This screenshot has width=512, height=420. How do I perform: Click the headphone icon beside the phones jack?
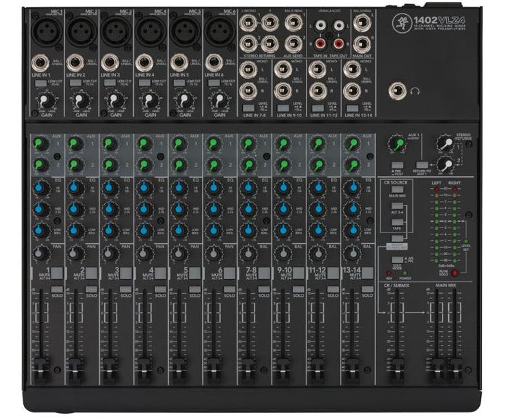(x=415, y=91)
